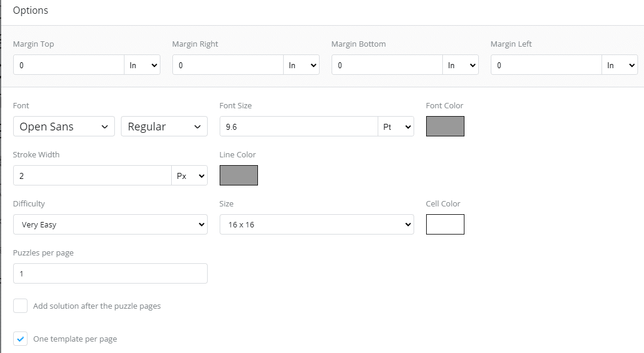This screenshot has width=644, height=353.
Task: Expand the Open Sans font dropdown
Action: [x=63, y=126]
